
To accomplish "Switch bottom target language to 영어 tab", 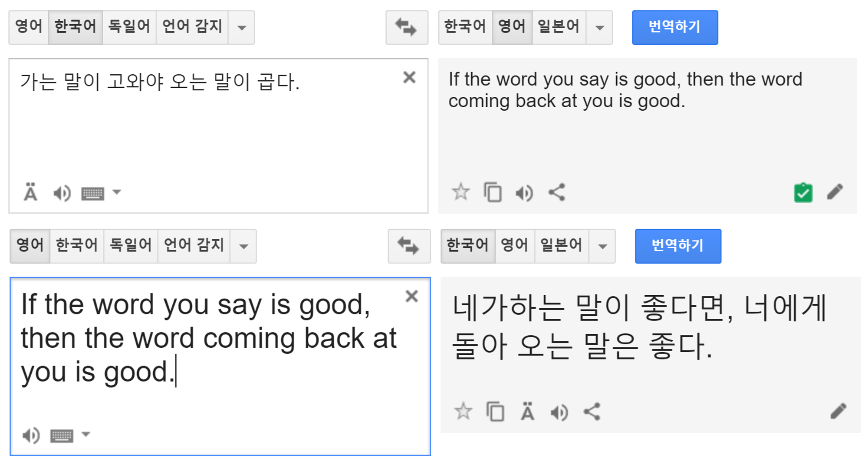I will click(514, 246).
